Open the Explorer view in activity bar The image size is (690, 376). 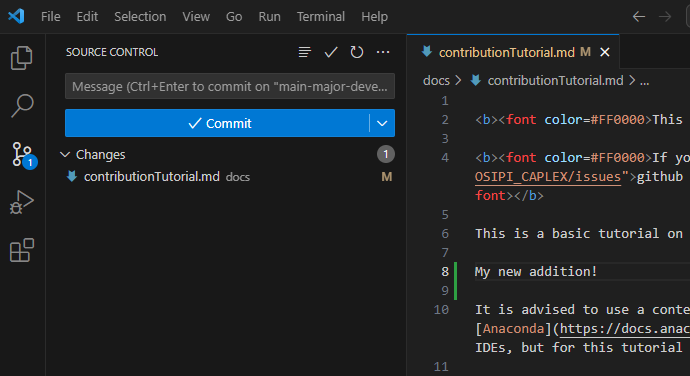point(22,58)
